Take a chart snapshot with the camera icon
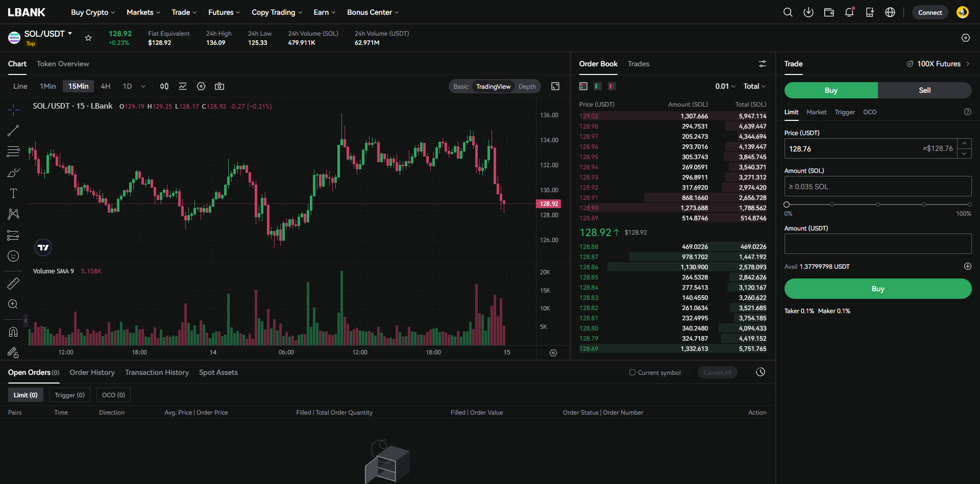 pos(219,86)
